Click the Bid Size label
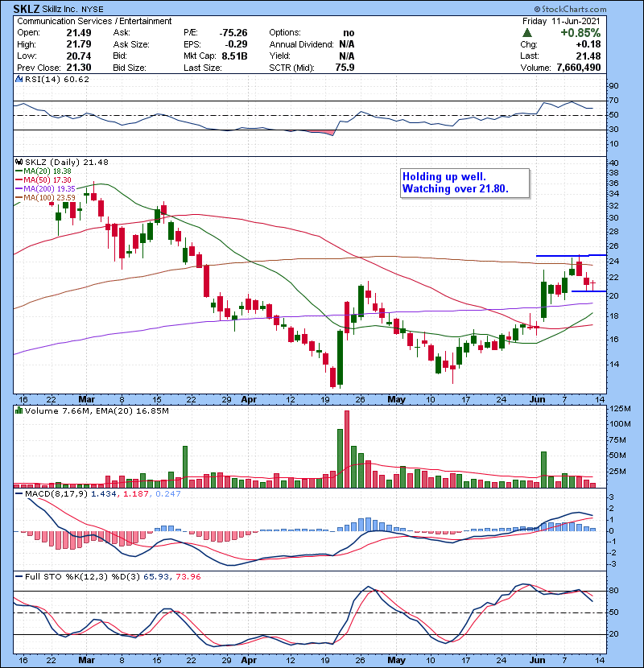Screen dimensions: 644x668 pos(130,68)
